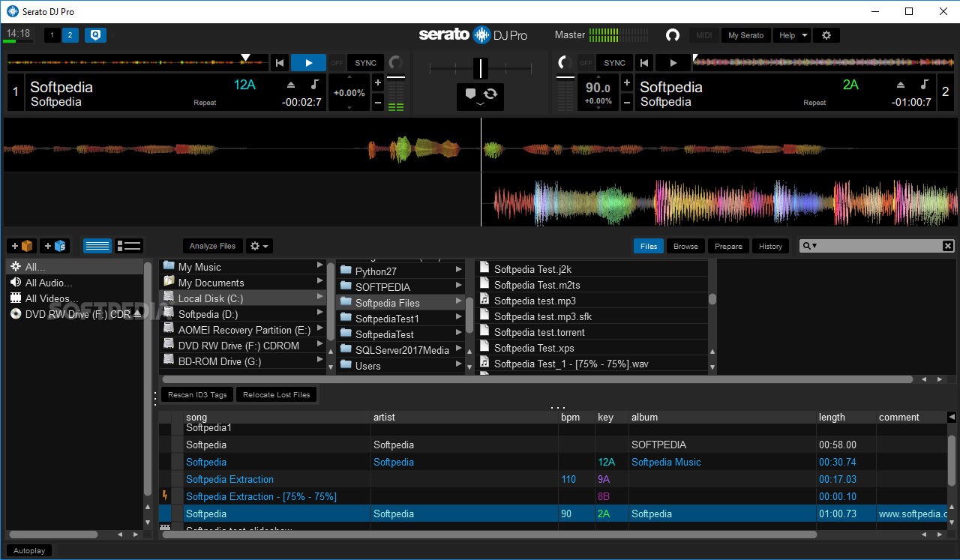The image size is (960, 560).
Task: Expand the Users folder arrow
Action: click(x=458, y=365)
